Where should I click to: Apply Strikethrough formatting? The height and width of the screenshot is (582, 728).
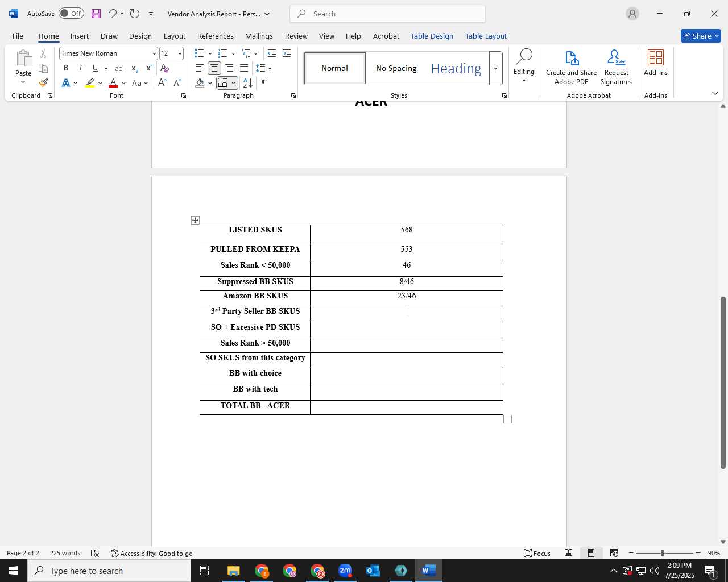(x=119, y=68)
